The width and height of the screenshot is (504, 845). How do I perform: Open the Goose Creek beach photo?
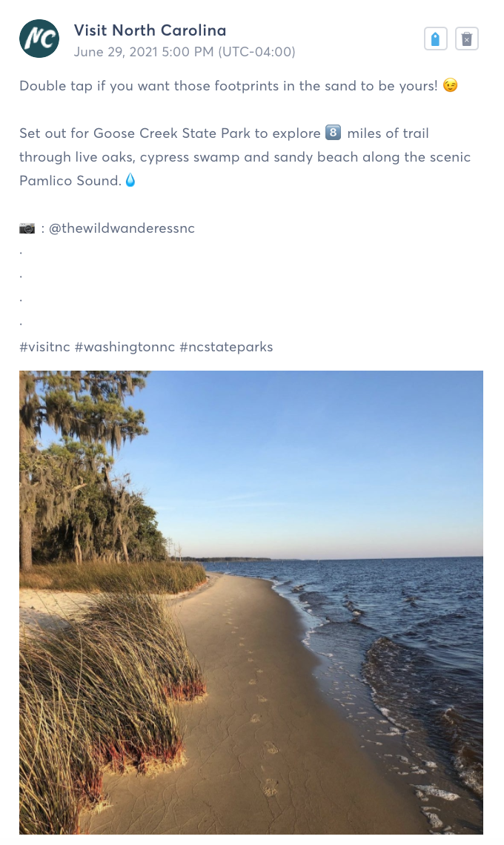pos(251,602)
